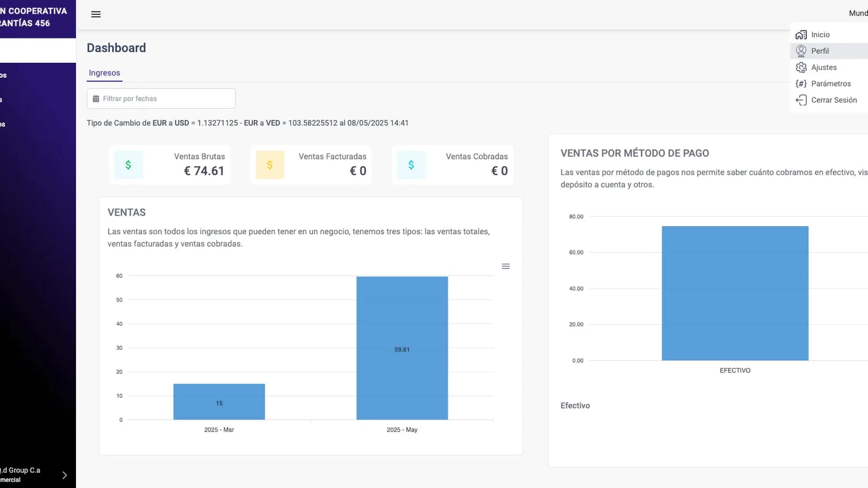Click the Inicio home icon

801,35
